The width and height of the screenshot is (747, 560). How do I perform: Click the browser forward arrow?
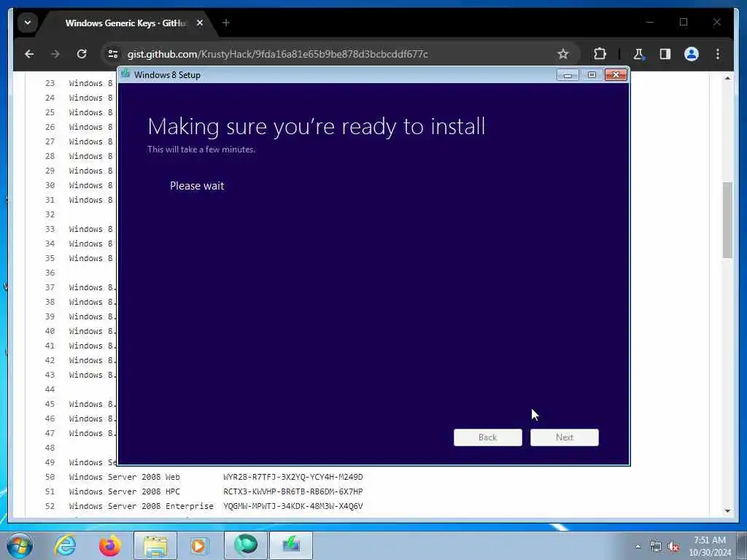(55, 54)
